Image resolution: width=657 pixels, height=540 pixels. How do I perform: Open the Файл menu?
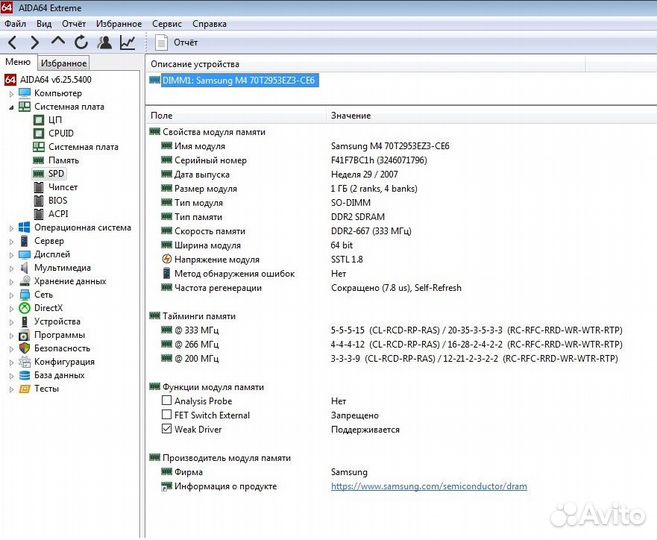tap(15, 24)
